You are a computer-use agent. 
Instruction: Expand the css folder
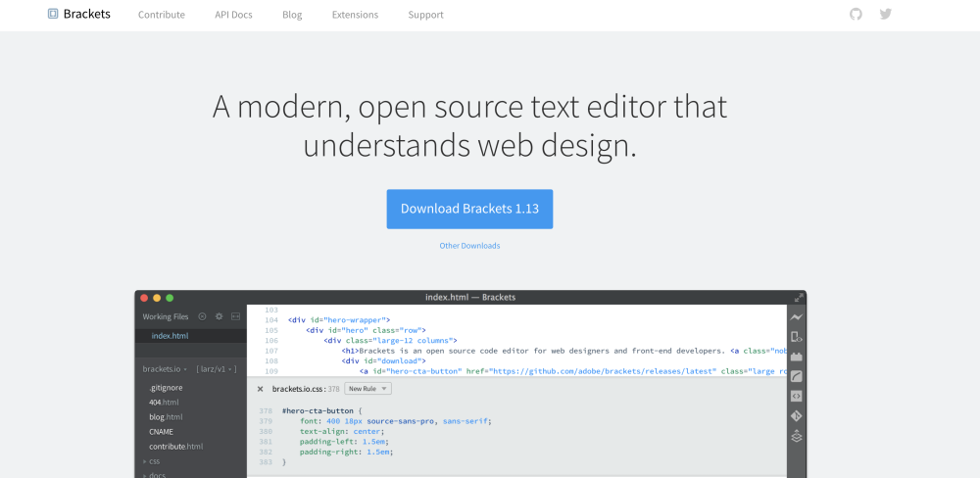[x=151, y=461]
